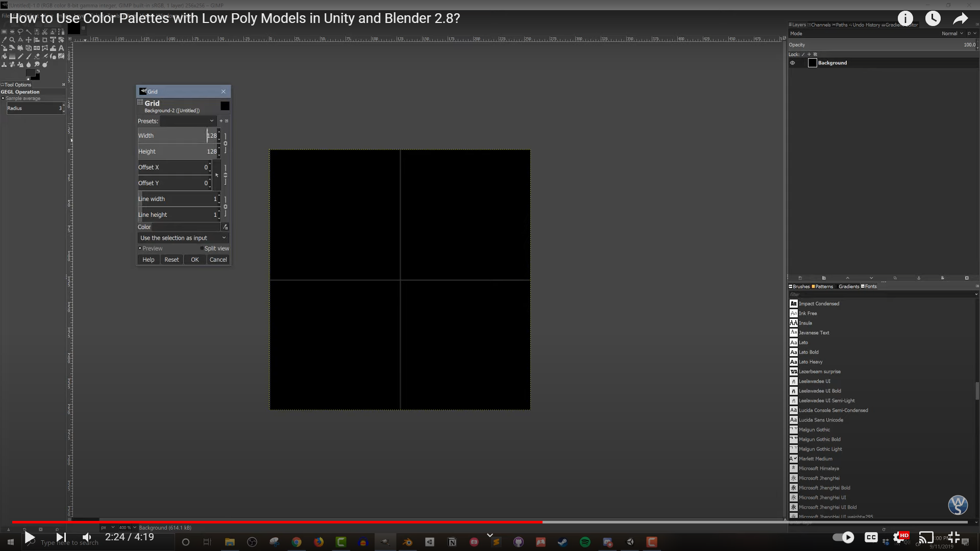The image size is (980, 551).
Task: Select the Bucket Fill tool
Action: pyautogui.click(x=4, y=57)
